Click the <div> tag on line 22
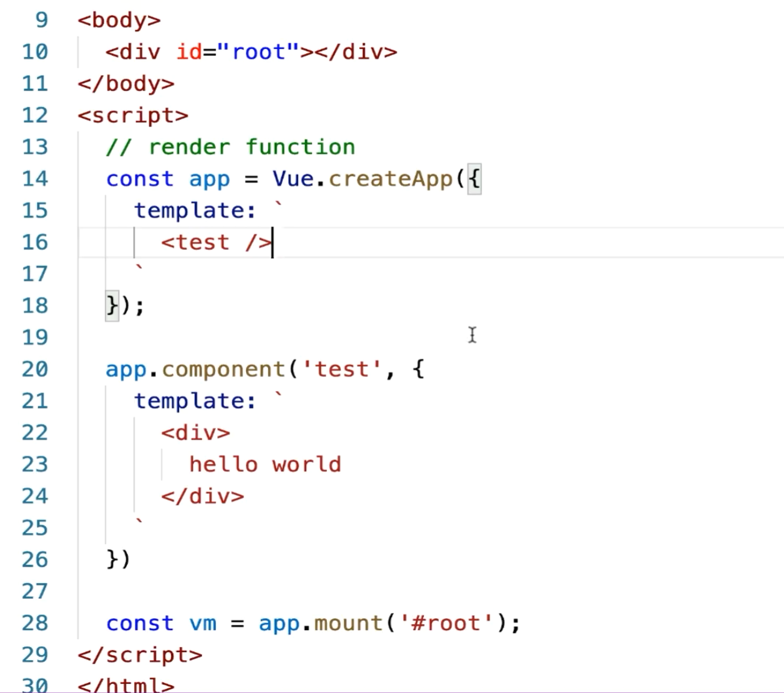 coord(195,433)
